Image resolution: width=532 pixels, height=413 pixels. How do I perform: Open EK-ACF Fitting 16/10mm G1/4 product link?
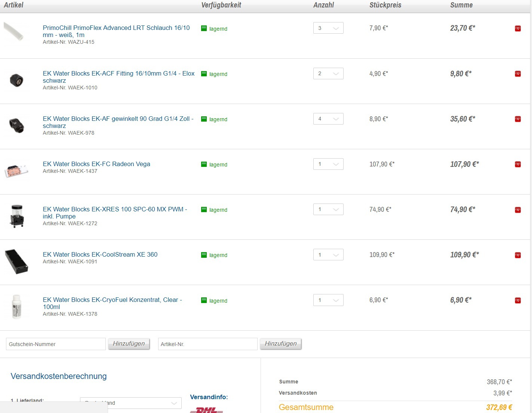[119, 77]
